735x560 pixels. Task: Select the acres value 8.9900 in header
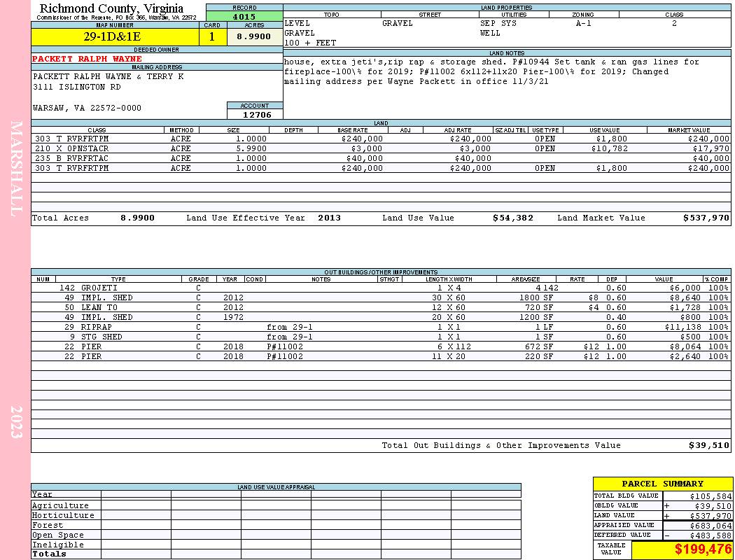point(254,36)
